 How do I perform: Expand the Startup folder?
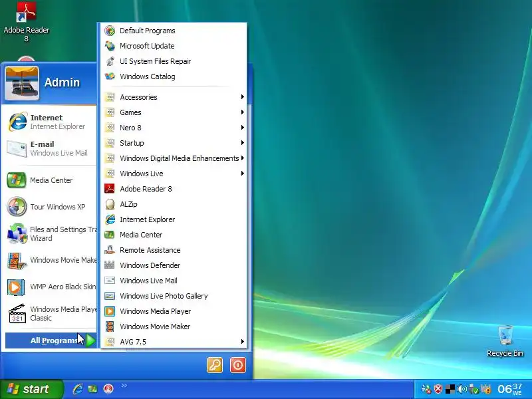[x=174, y=143]
